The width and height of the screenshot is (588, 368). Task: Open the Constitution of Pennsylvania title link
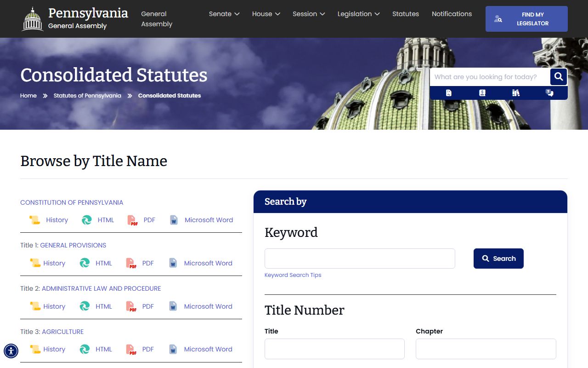click(x=72, y=202)
